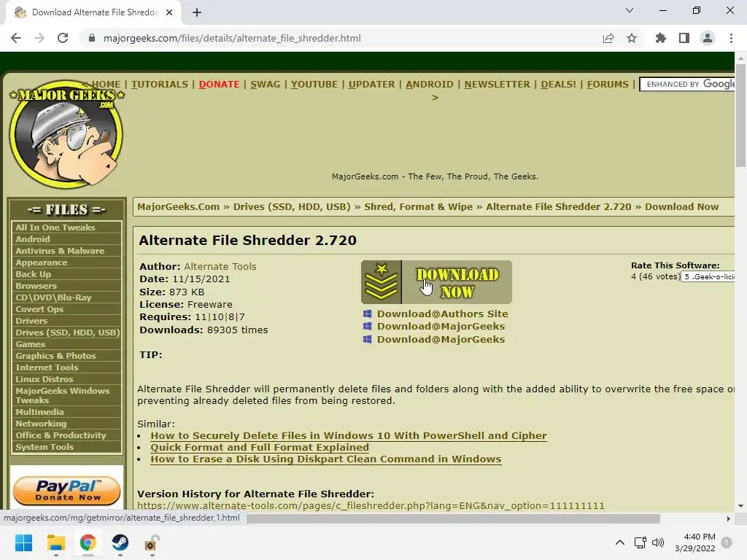Screen dimensions: 747x560
Task: Click the Google enhanced search field
Action: (687, 85)
